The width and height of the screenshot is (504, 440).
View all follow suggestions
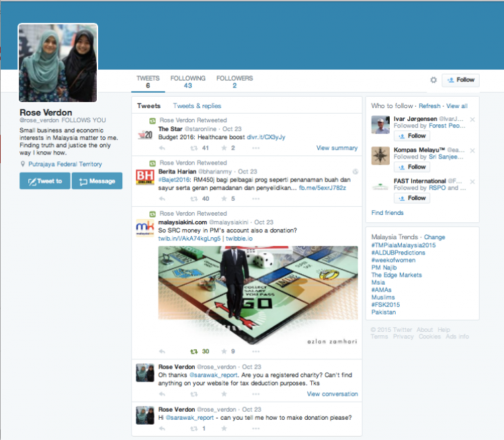[457, 106]
